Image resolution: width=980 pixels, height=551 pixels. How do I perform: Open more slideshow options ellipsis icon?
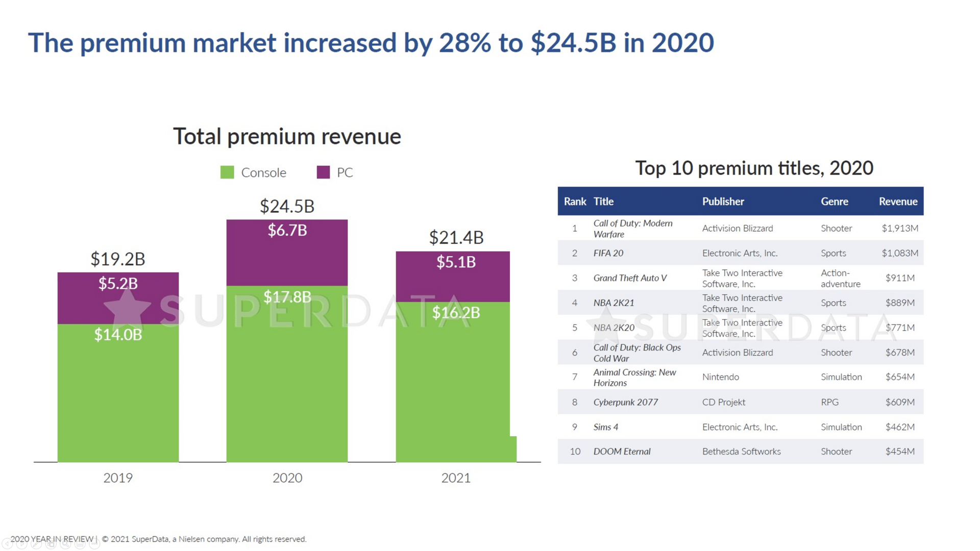[x=94, y=544]
